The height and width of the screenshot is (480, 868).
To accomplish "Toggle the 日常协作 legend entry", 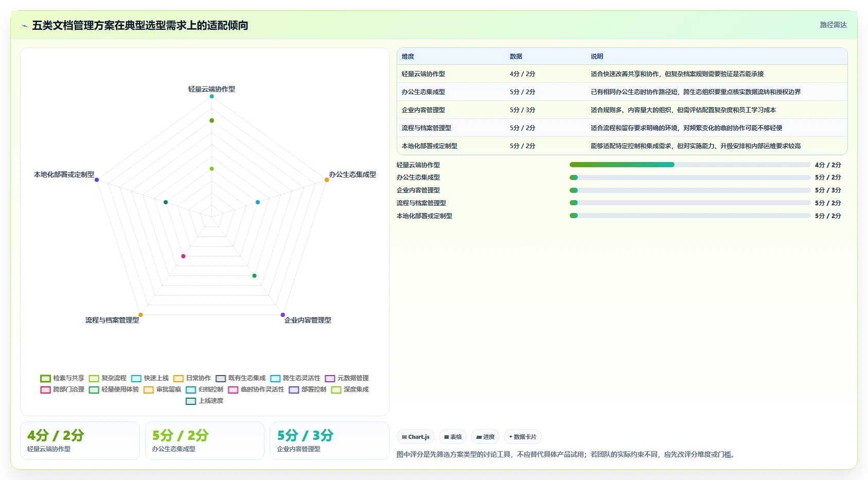I will (192, 378).
